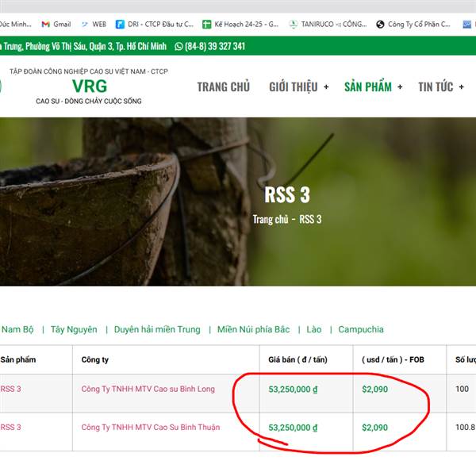The width and height of the screenshot is (476, 476).
Task: Click 53,250,000 đ price for Bình Long
Action: pyautogui.click(x=293, y=390)
